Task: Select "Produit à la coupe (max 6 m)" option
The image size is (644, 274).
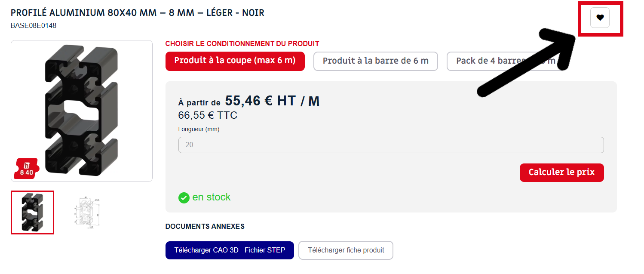Action: [x=235, y=61]
